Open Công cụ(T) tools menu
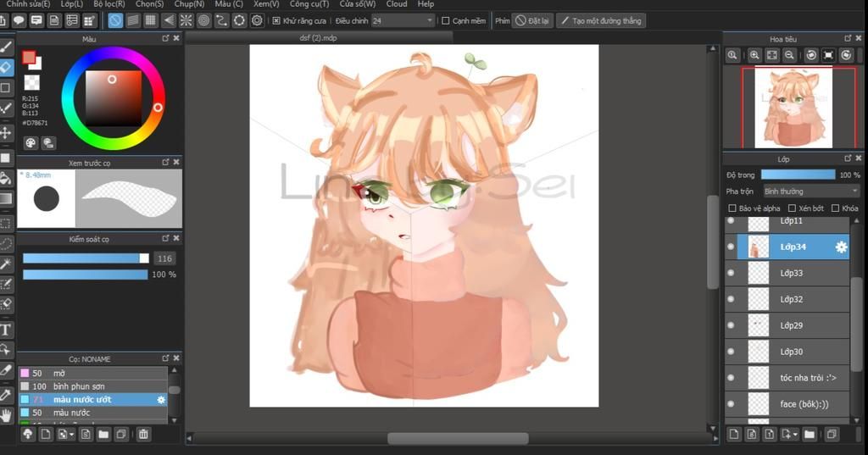Image resolution: width=868 pixels, height=455 pixels. click(309, 4)
